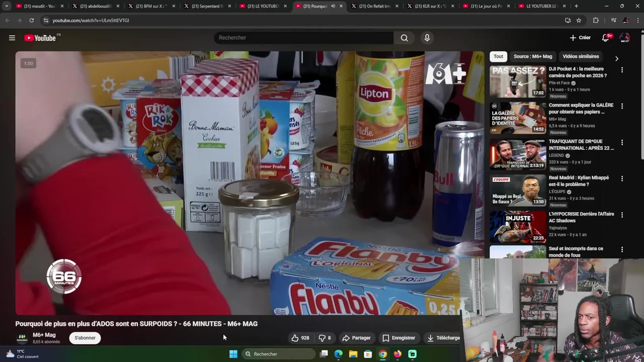Switch to the BFM sur X browser tab
Viewport: 644px width, 362px height.
point(151,6)
